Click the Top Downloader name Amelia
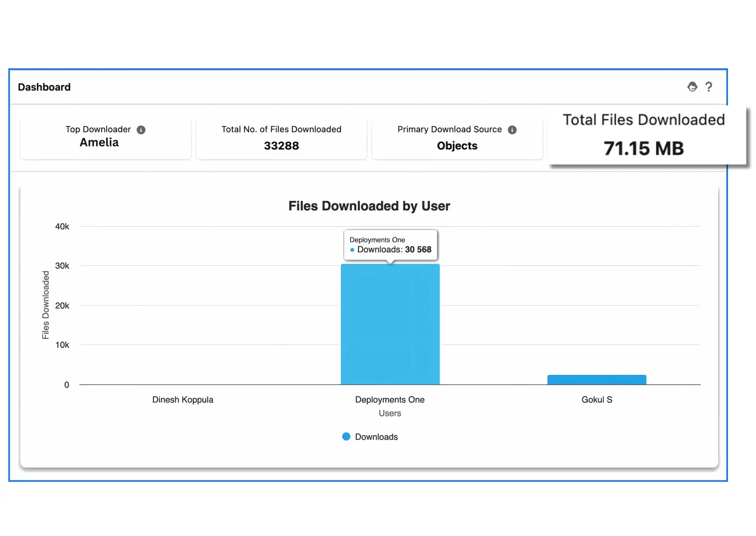 click(x=99, y=142)
